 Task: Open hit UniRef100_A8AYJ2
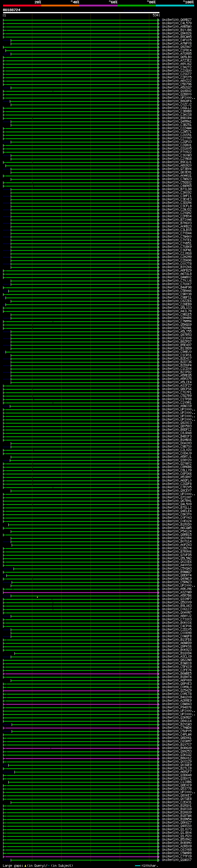pos(177,616)
